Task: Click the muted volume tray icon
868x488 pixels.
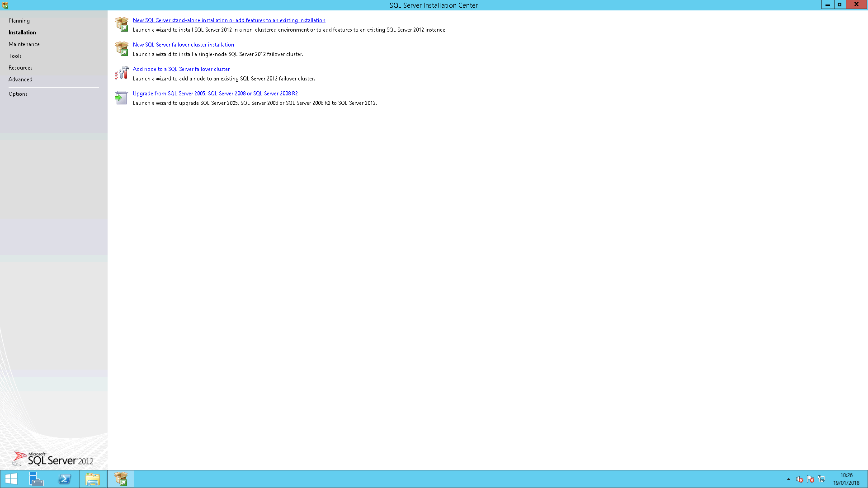Action: tap(799, 479)
